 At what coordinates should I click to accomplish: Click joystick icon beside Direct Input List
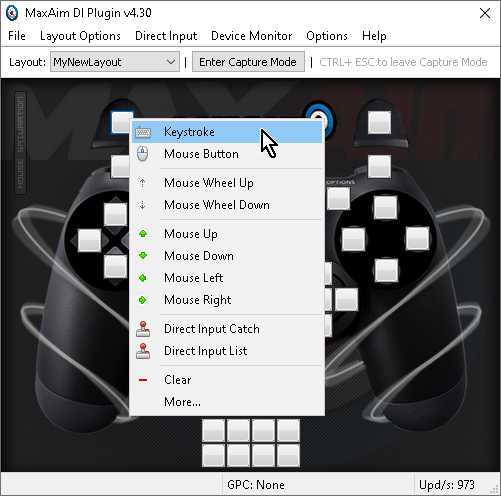click(x=143, y=351)
